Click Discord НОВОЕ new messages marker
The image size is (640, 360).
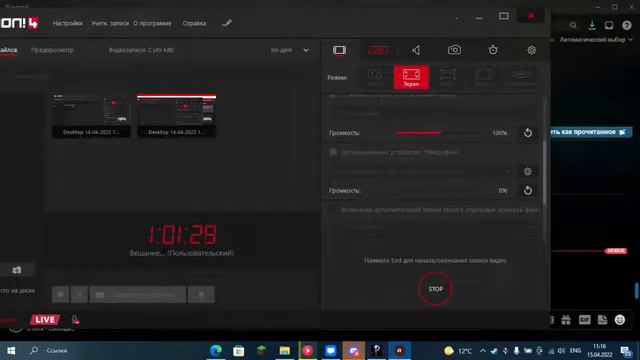616,251
